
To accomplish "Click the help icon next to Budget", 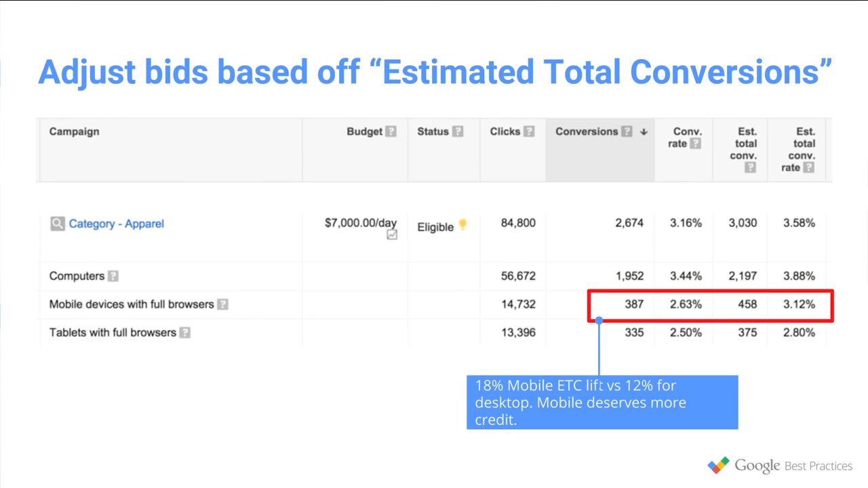I will [x=391, y=131].
